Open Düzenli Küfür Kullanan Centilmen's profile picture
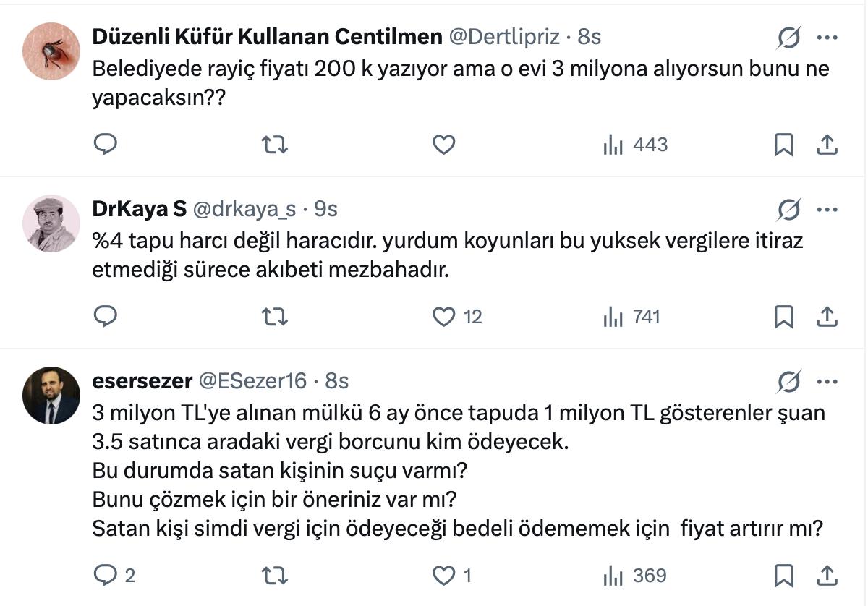Screen dimensions: 868x606 point(51,51)
